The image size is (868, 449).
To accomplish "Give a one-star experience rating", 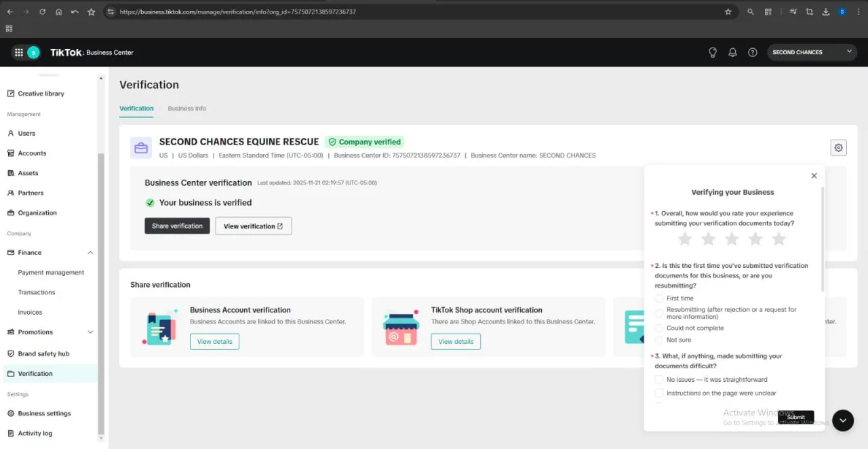I will point(685,239).
